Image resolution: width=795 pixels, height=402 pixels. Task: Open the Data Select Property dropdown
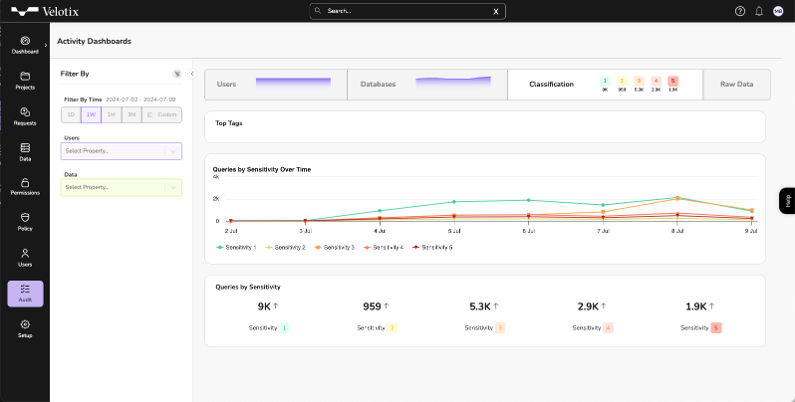click(121, 188)
